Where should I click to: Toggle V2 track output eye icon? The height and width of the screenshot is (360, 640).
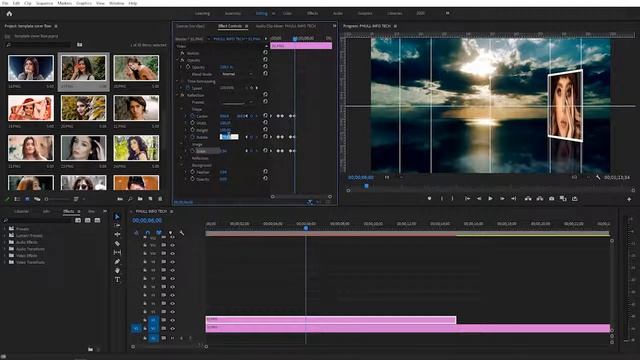(x=172, y=320)
